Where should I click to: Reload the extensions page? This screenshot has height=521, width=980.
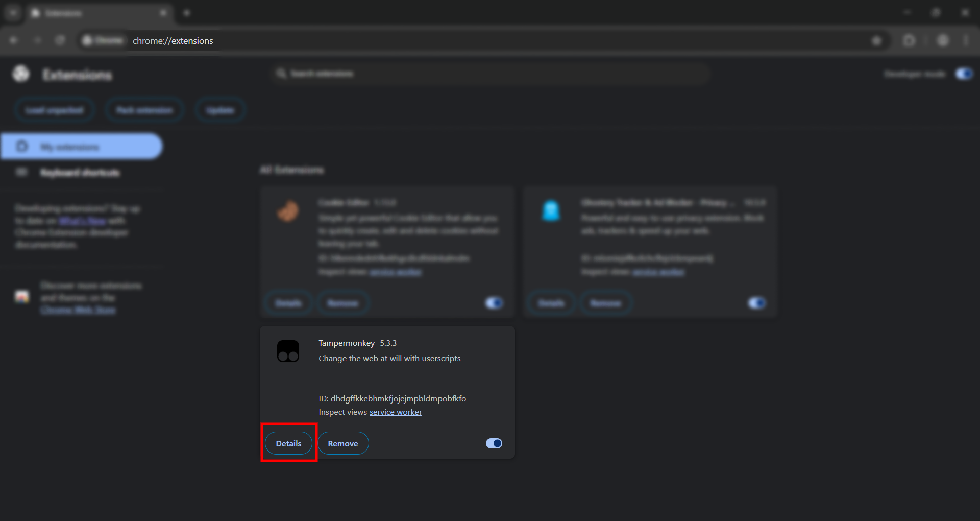(x=60, y=40)
